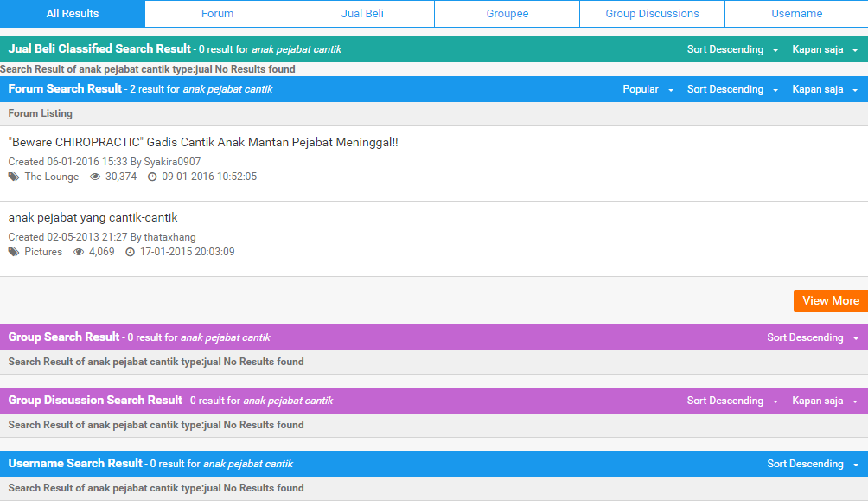Open thread anak pejabat yang cantik-cantik
The width and height of the screenshot is (868, 501).
coord(93,217)
